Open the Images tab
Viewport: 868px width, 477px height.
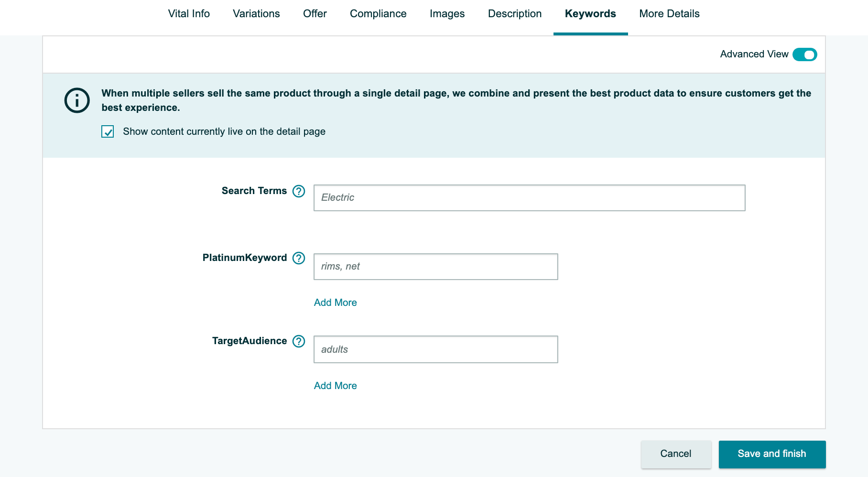pos(447,14)
